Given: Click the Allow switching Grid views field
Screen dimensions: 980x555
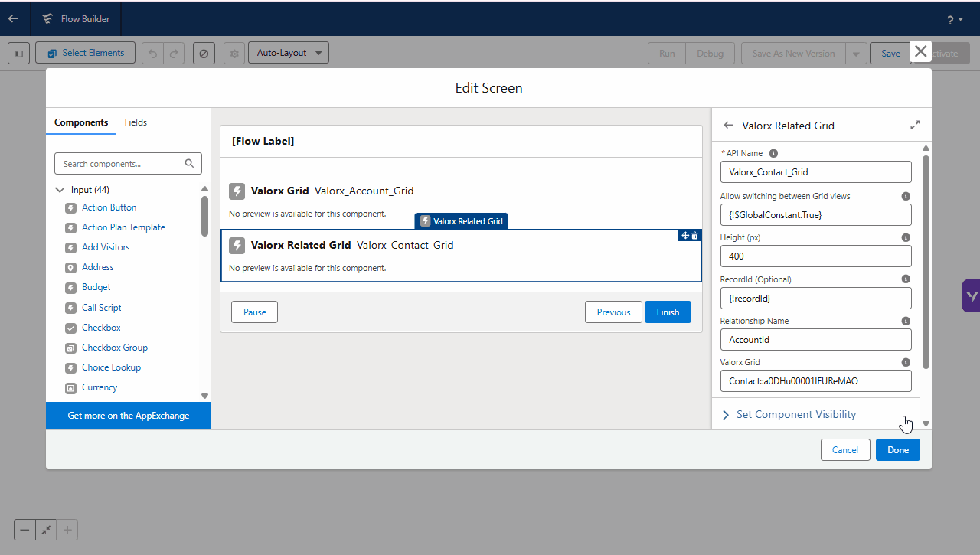Looking at the screenshot, I should [x=815, y=214].
